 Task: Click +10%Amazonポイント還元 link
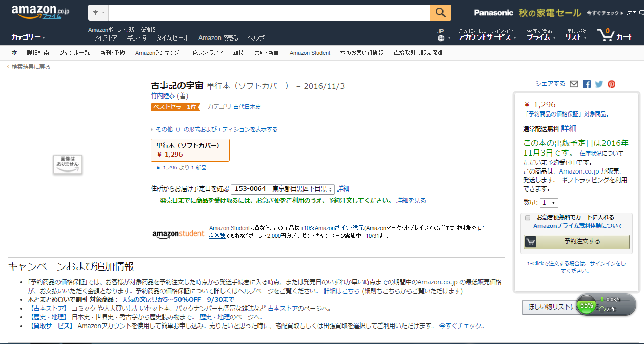332,228
